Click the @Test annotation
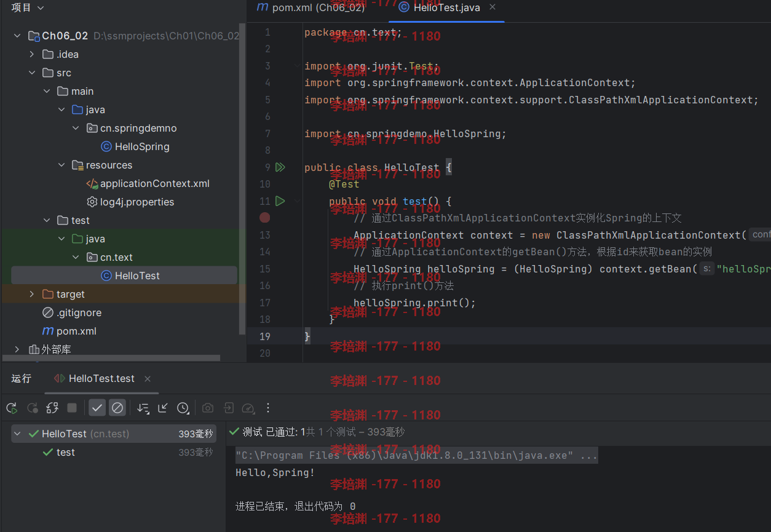 click(x=344, y=184)
